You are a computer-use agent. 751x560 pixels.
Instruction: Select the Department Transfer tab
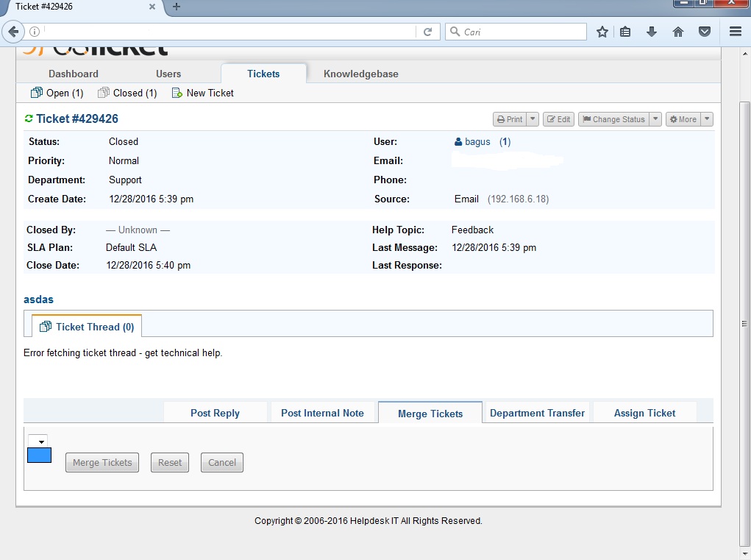pyautogui.click(x=537, y=413)
